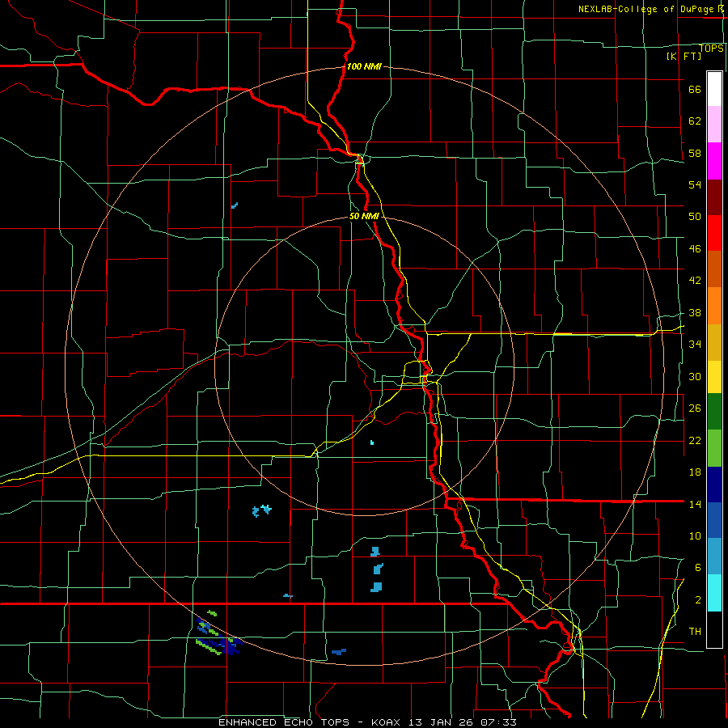This screenshot has width=728, height=728.
Task: Click the legend value "18"
Action: [x=695, y=472]
